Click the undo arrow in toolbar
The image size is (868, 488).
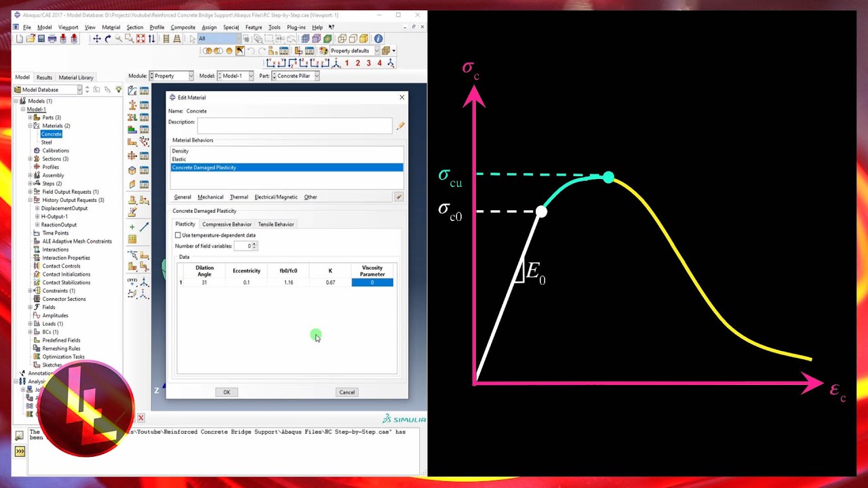250,51
